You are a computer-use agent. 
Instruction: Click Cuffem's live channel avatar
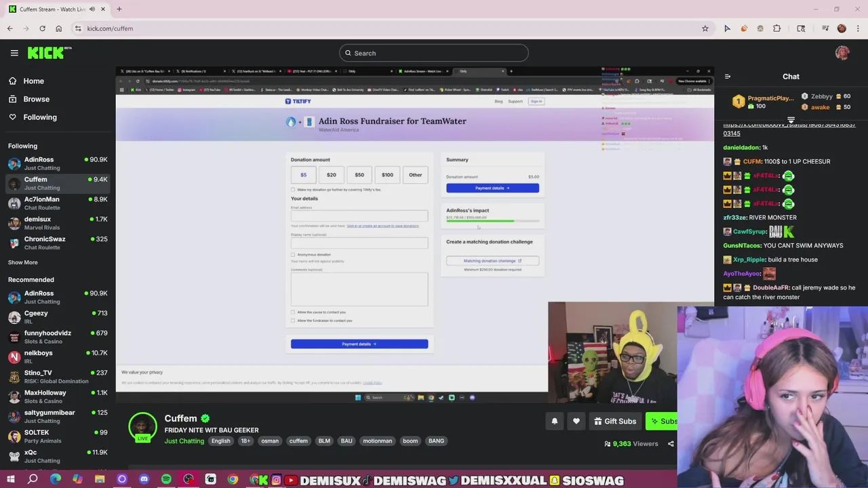point(142,427)
